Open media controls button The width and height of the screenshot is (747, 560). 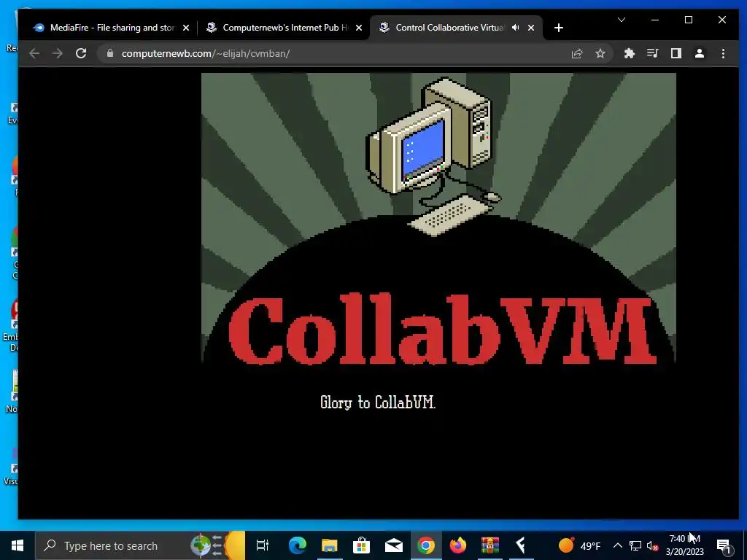(x=653, y=53)
